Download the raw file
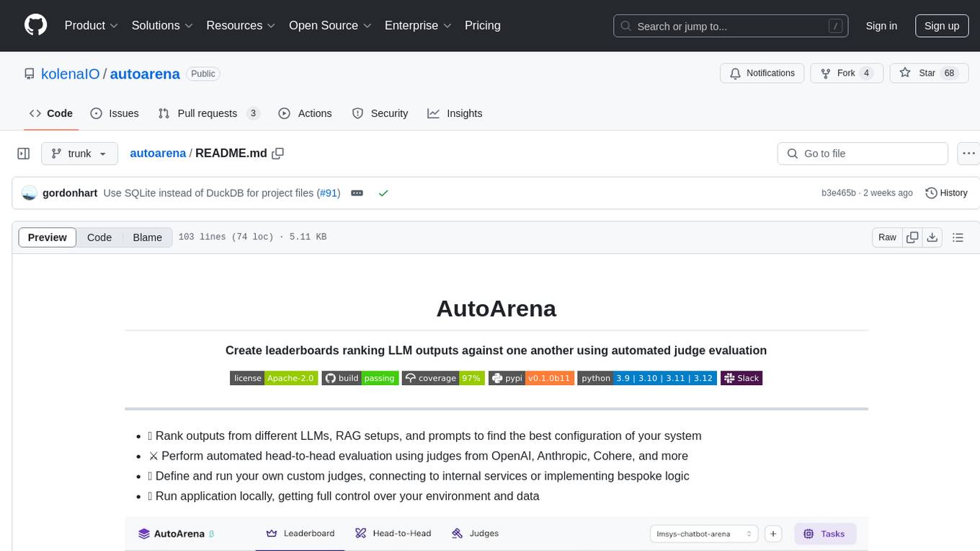The height and width of the screenshot is (551, 980). click(932, 237)
